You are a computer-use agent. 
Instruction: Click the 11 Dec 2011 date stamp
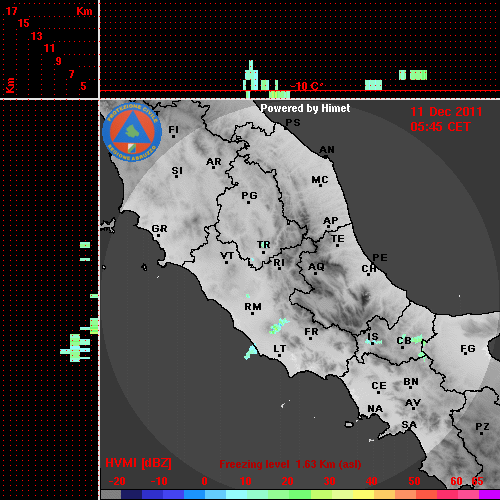(x=446, y=112)
